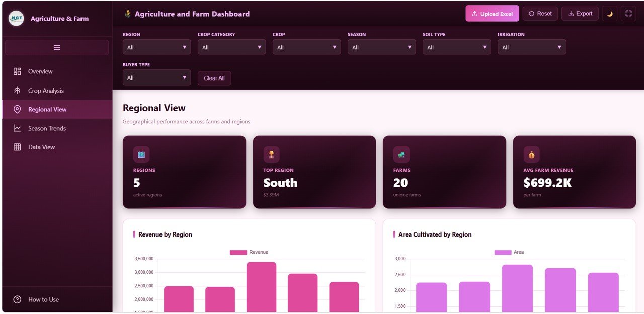Click the Season Trends chart icon
The image size is (644, 314).
pyautogui.click(x=17, y=128)
